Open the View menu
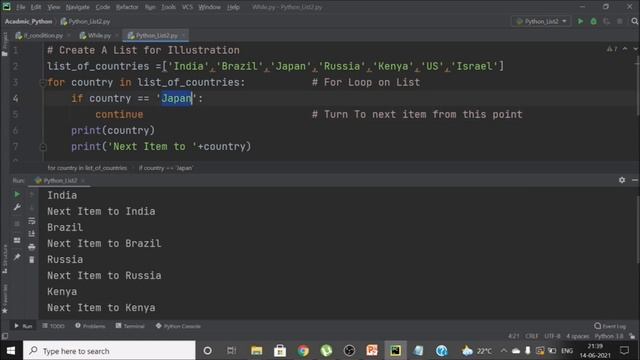This screenshot has width=640, height=360. coord(53,7)
